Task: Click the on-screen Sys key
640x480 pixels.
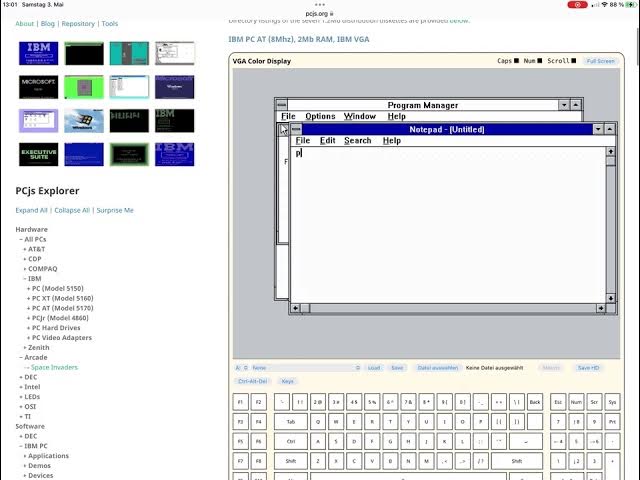Action: (x=612, y=402)
